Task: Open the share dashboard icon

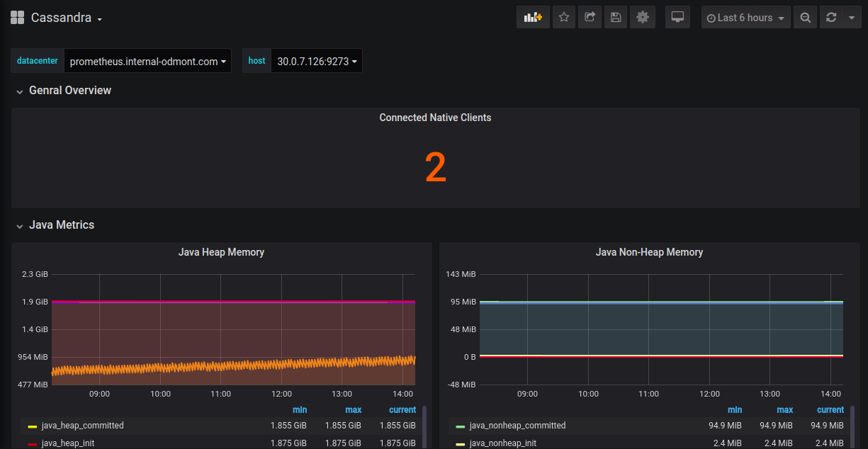Action: [590, 18]
